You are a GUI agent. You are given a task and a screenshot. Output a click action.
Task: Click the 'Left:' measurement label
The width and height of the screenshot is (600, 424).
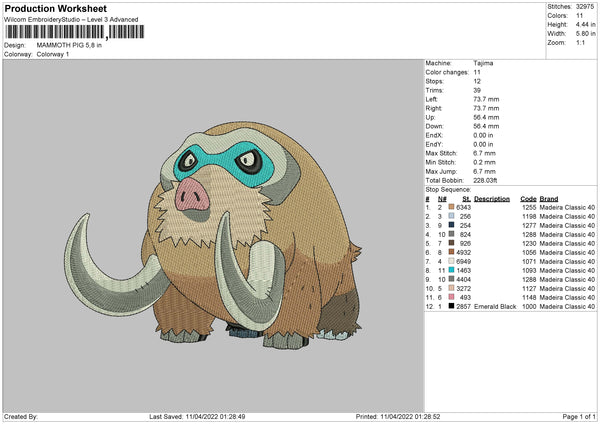click(x=432, y=99)
